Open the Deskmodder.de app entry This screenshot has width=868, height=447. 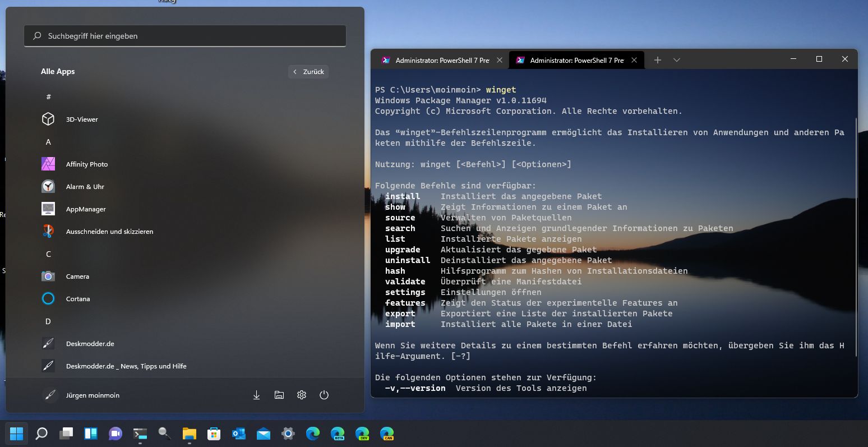coord(184,343)
